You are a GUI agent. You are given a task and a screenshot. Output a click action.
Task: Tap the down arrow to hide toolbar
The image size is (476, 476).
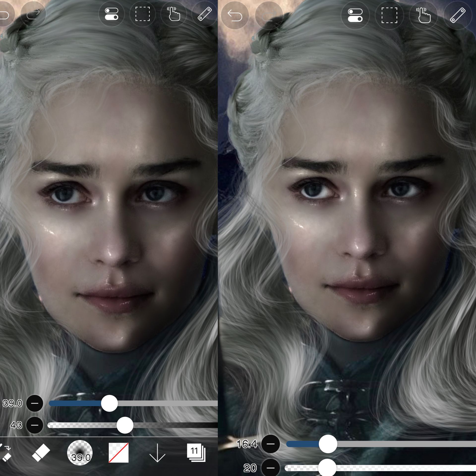pyautogui.click(x=157, y=453)
